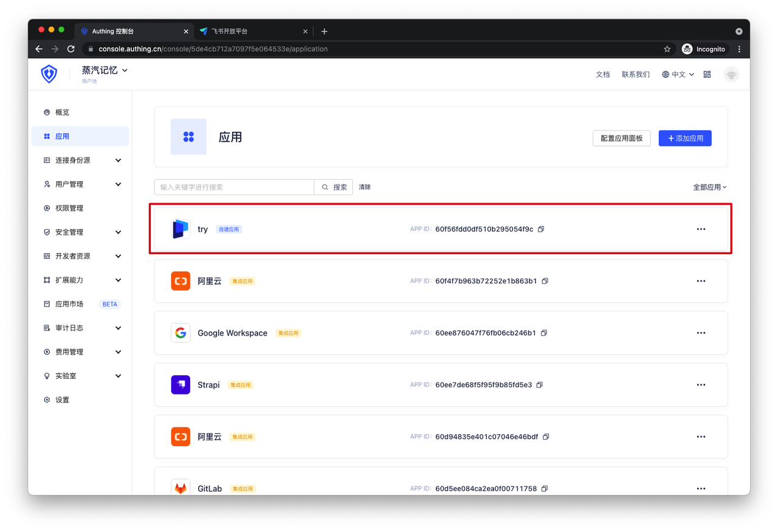Click the GitLab app name
The width and height of the screenshot is (778, 532).
pos(210,489)
